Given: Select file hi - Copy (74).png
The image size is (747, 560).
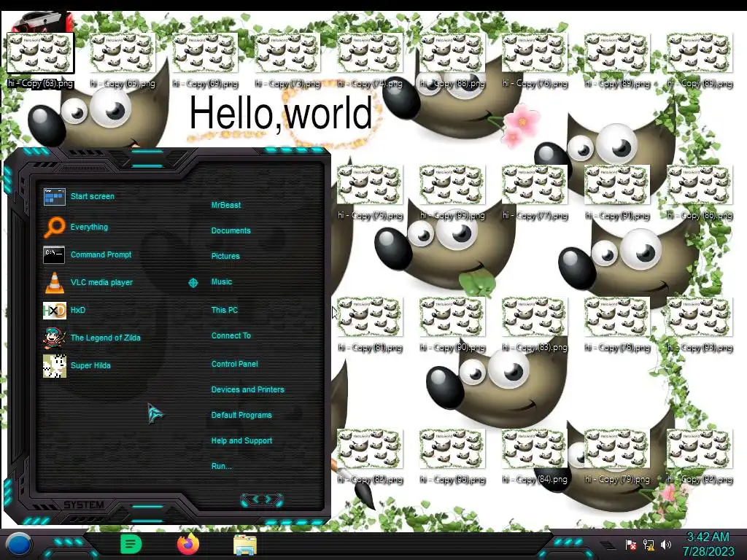Looking at the screenshot, I should pyautogui.click(x=370, y=60).
